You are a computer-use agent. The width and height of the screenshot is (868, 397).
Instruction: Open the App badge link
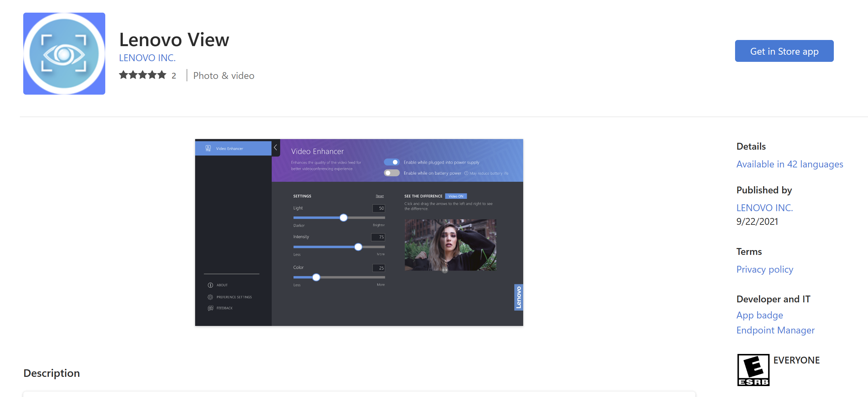click(x=760, y=315)
